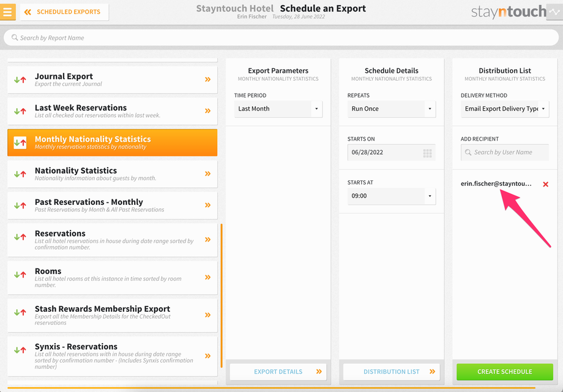
Task: Click the search magnifier in report search
Action: 15,37
